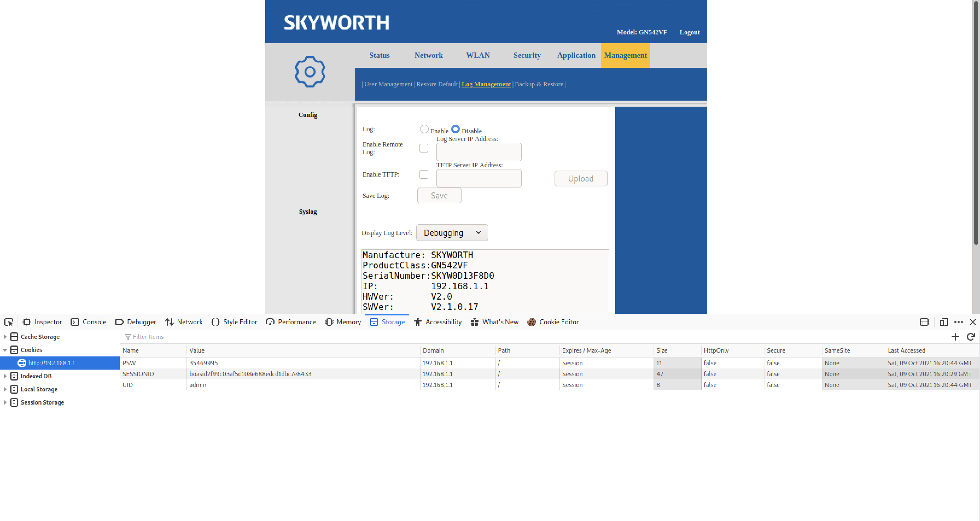Select the SESSIONID cookie row

pos(550,374)
